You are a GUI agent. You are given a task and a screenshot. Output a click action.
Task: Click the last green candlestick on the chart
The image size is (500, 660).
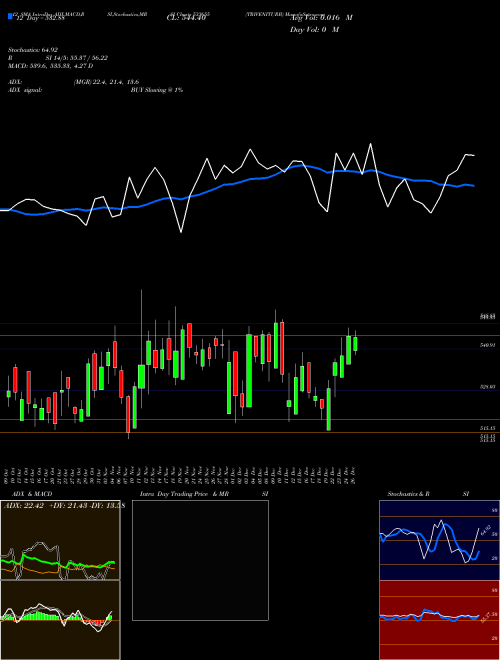[x=355, y=343]
